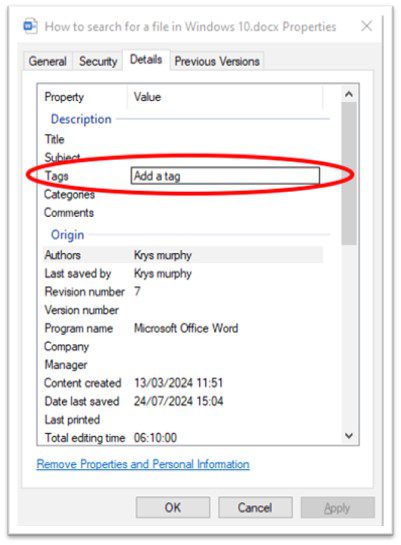This screenshot has height=545, width=401.
Task: Open the Security tab
Action: click(98, 62)
